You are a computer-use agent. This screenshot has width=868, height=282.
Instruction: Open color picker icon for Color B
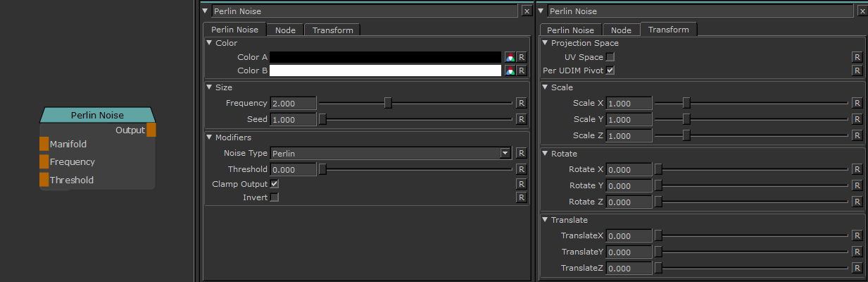coord(510,70)
